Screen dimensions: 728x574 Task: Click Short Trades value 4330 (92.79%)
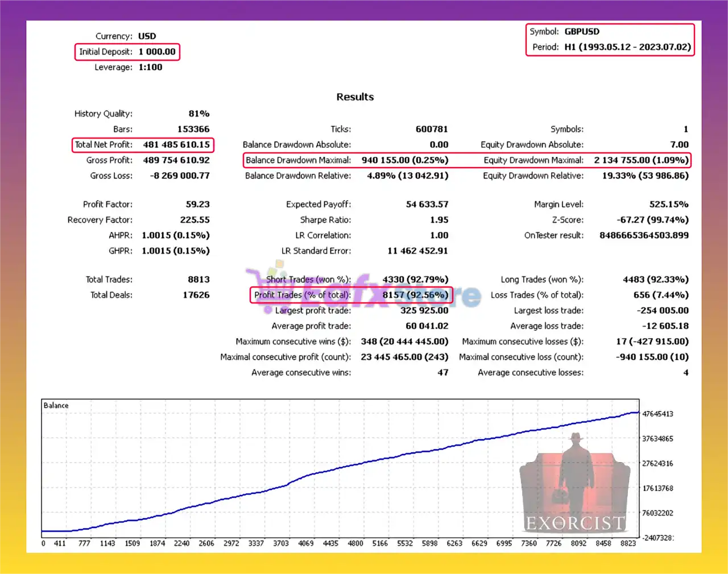point(415,280)
